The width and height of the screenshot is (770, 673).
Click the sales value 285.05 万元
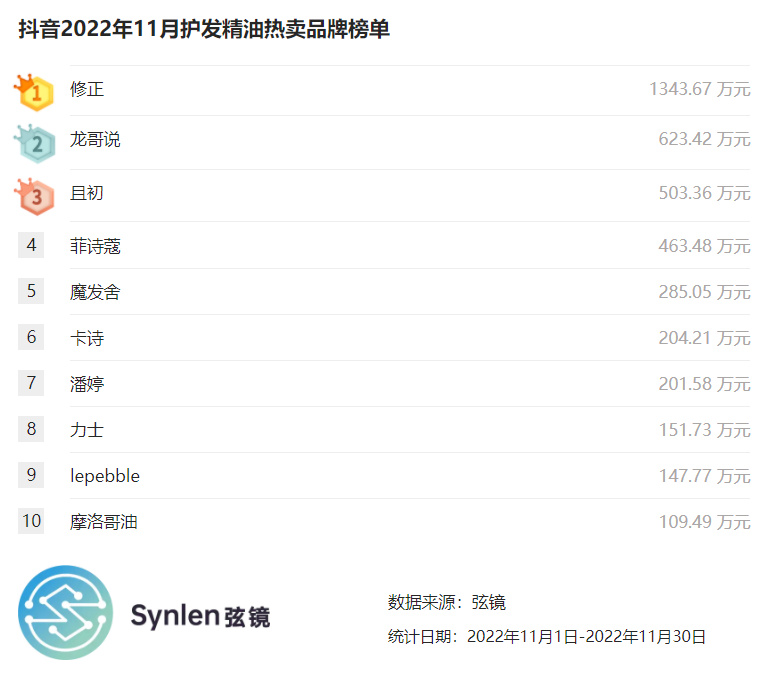(705, 292)
